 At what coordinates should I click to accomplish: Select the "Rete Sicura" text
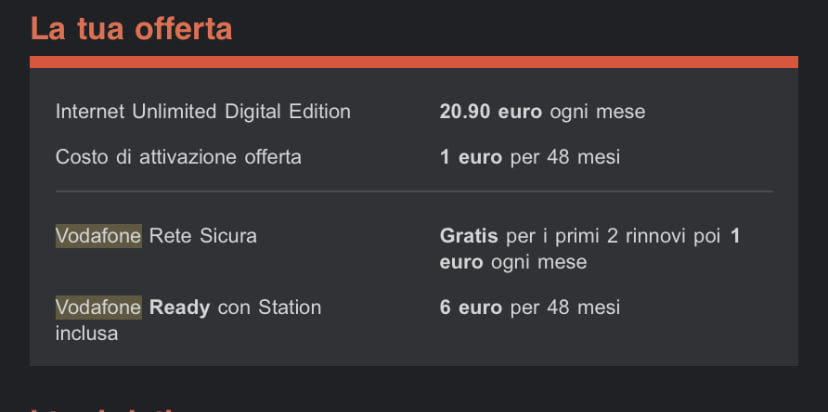(x=203, y=236)
